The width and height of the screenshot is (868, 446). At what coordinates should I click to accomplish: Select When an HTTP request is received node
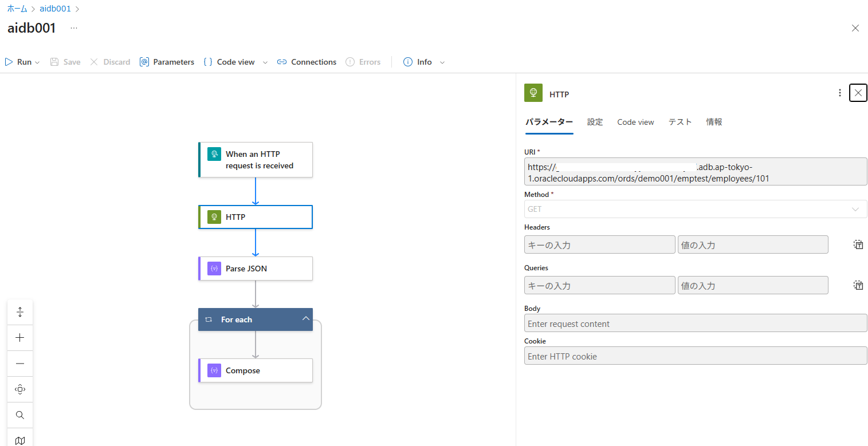tap(256, 160)
